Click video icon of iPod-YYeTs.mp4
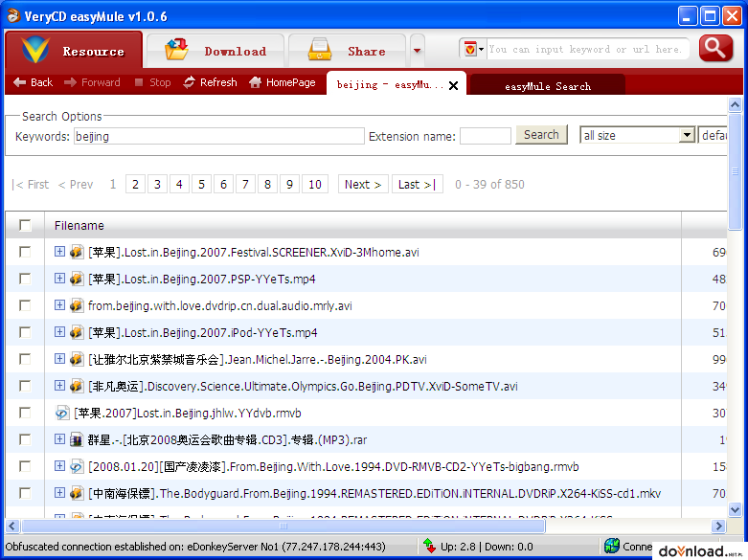This screenshot has width=748, height=560. [x=77, y=332]
